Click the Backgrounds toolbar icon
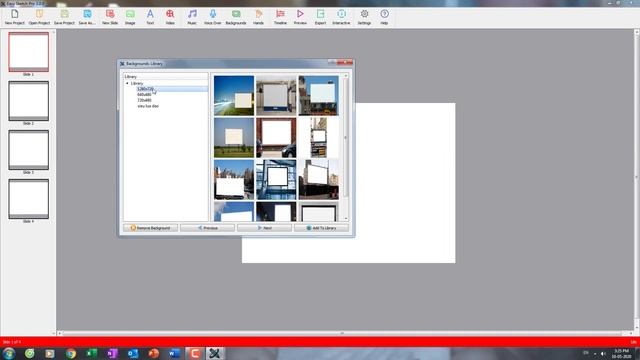Screen dimensions: 640x360 236,17
